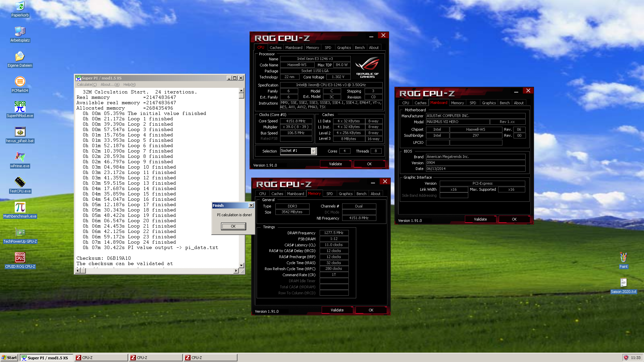This screenshot has height=362, width=644.
Task: Confirm OK in the Finish dialog
Action: (x=233, y=226)
